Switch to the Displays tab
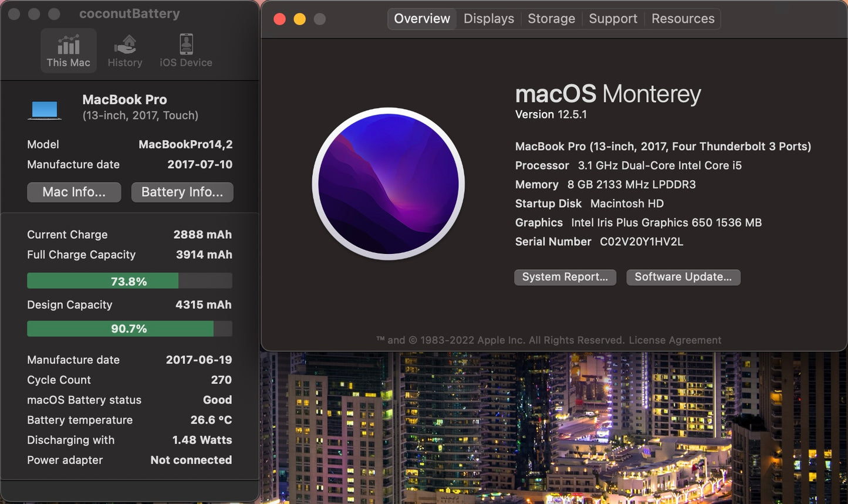 click(x=488, y=19)
